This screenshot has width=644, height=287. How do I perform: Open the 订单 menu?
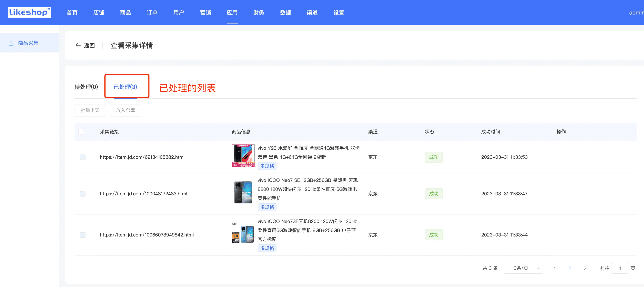click(152, 13)
